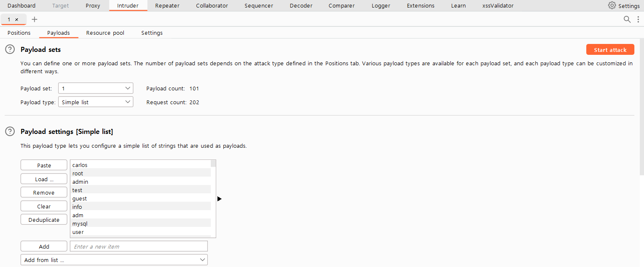This screenshot has height=267, width=644.
Task: Click the Payload count value 101
Action: pos(194,88)
